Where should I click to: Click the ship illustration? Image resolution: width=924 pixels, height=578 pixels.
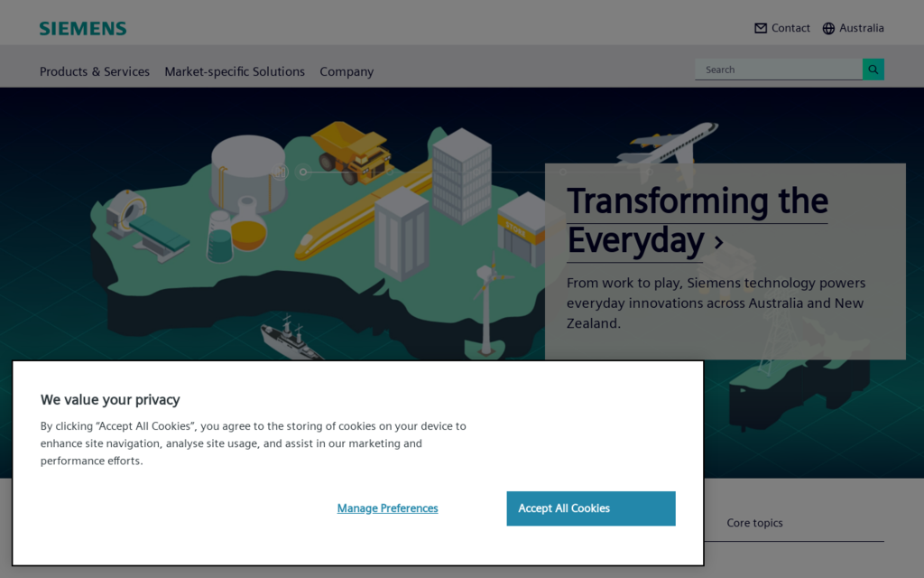[291, 339]
